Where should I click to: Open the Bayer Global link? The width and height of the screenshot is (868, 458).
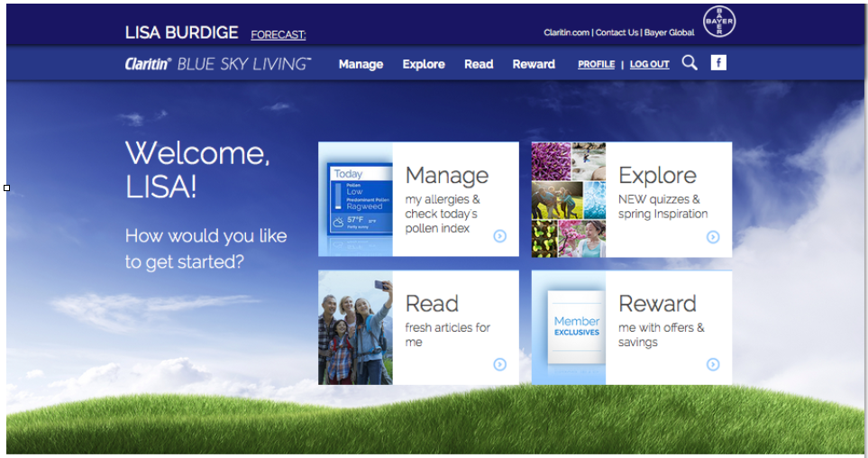point(670,32)
